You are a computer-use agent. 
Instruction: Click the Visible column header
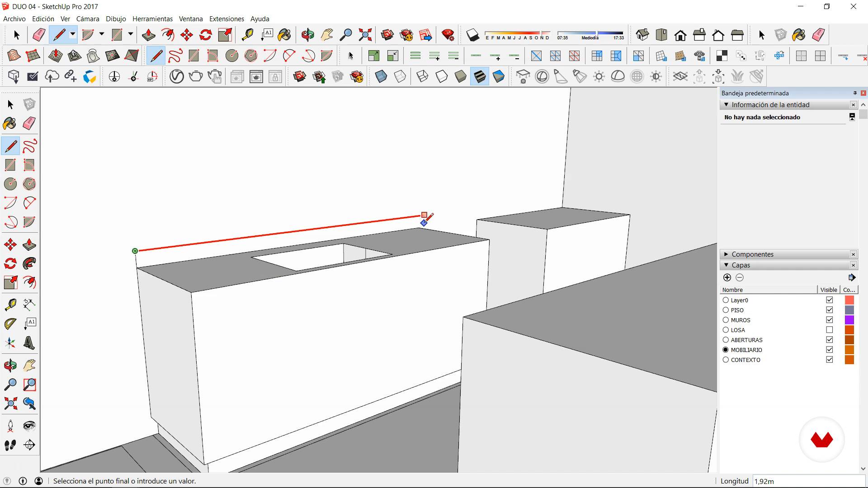point(829,290)
